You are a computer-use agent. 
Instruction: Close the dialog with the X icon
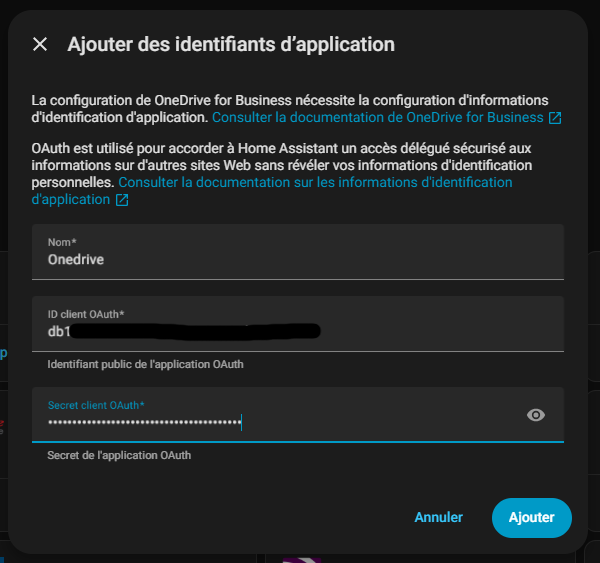click(x=40, y=44)
